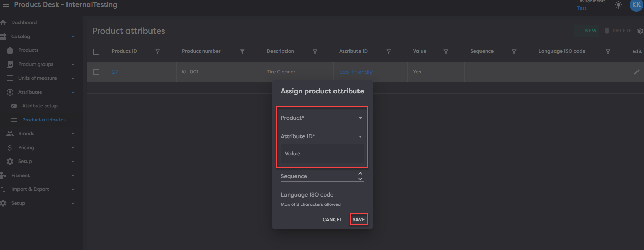Open the Dashboard page
The height and width of the screenshot is (250, 644).
[x=24, y=23]
